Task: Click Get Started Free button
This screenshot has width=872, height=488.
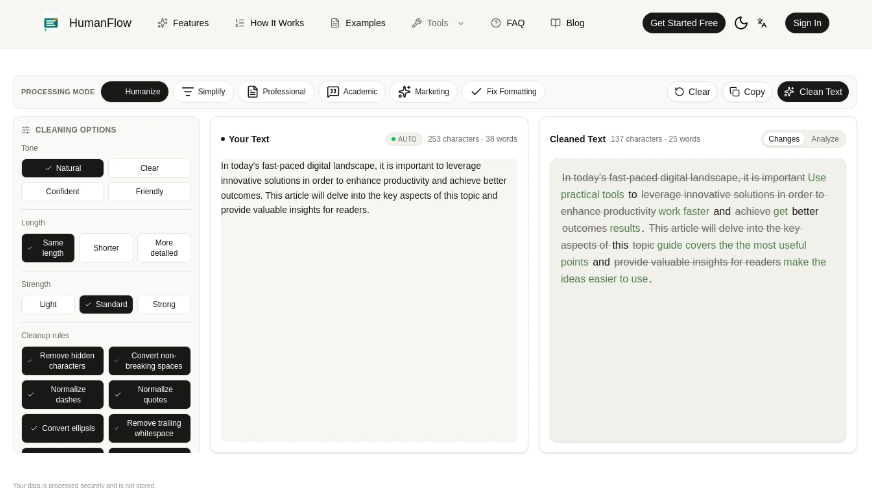Action: click(683, 23)
